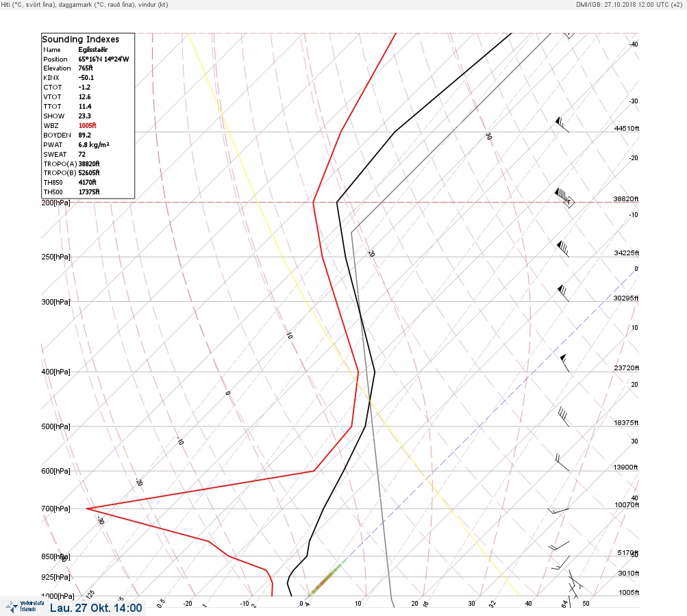Click the '3010ft' height label

point(629,573)
